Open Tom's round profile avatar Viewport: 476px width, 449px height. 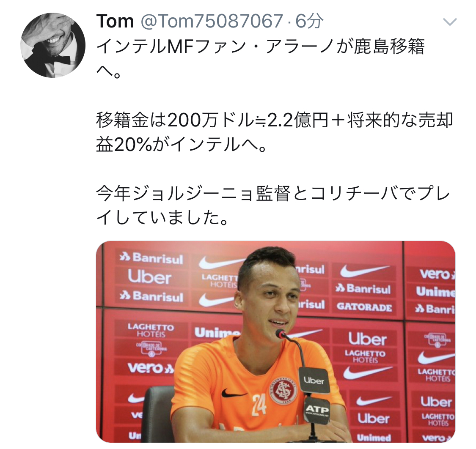click(x=53, y=45)
